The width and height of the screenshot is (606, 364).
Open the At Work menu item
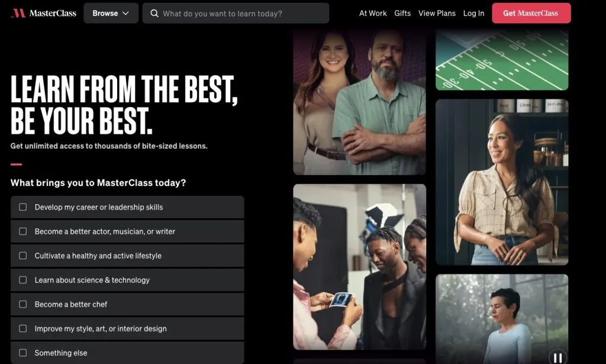tap(373, 13)
